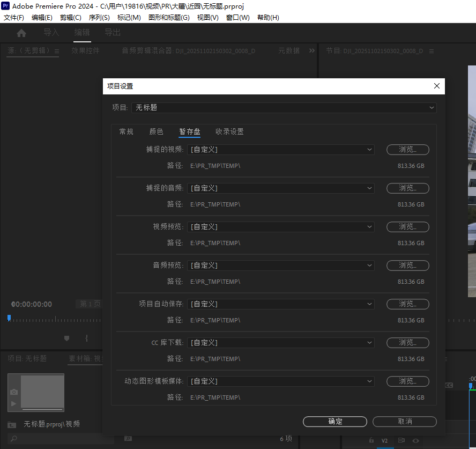476x449 pixels.
Task: Click the Home icon in workspace bar
Action: pos(21,33)
